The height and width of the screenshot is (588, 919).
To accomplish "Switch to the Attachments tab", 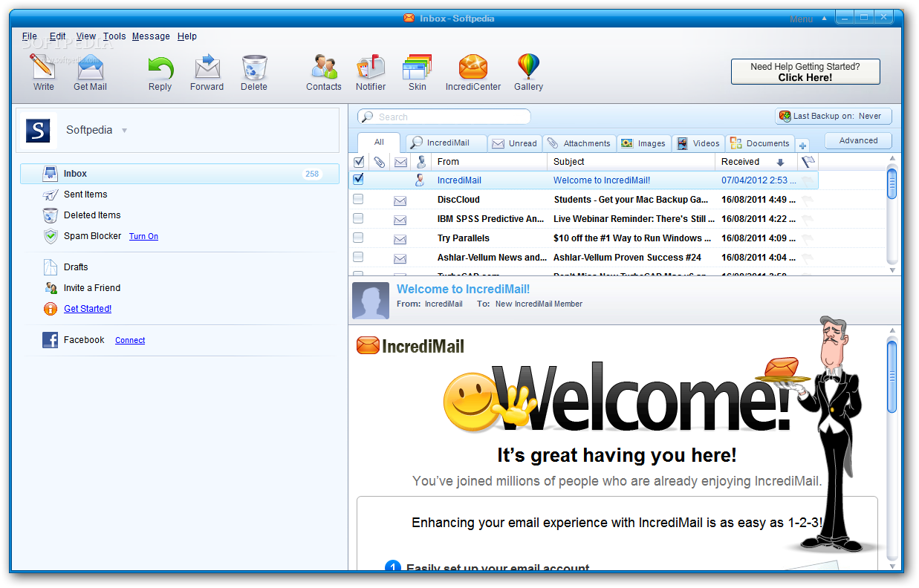I will click(579, 143).
